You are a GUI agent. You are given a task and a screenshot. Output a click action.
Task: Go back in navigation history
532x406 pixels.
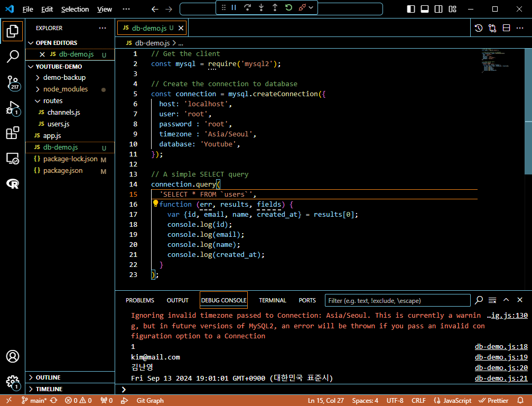click(x=155, y=9)
